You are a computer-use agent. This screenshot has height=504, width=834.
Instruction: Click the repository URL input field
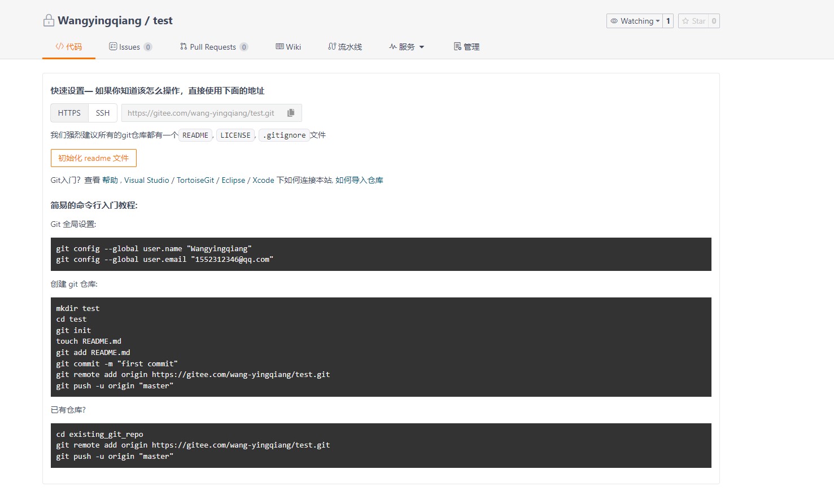tap(203, 113)
